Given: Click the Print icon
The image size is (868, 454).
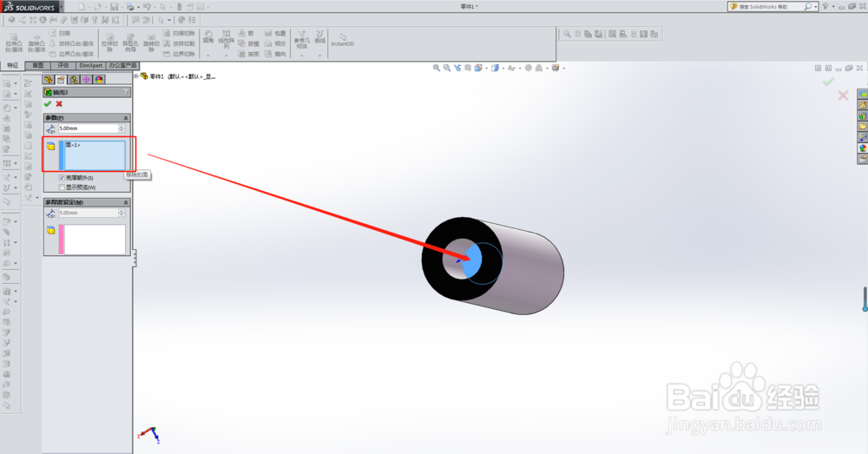Looking at the screenshot, I should 130,7.
